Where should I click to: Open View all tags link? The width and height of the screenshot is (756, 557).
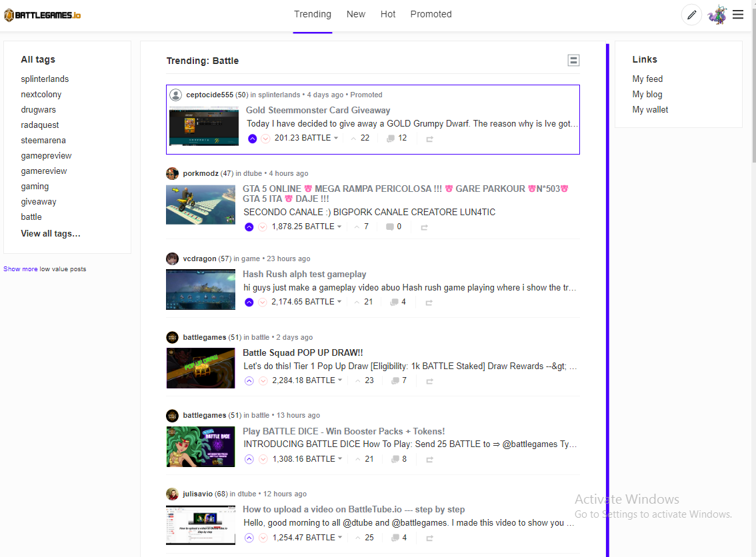point(51,234)
